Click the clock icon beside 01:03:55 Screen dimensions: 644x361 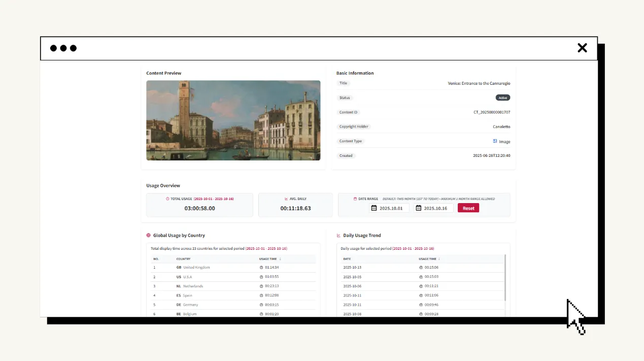pos(261,277)
